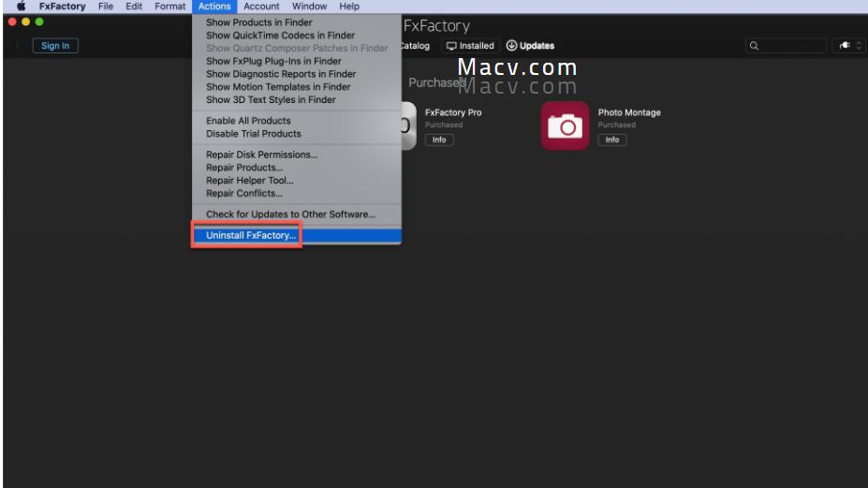Switch to the Catalog tab
This screenshot has width=868, height=488.
[415, 45]
